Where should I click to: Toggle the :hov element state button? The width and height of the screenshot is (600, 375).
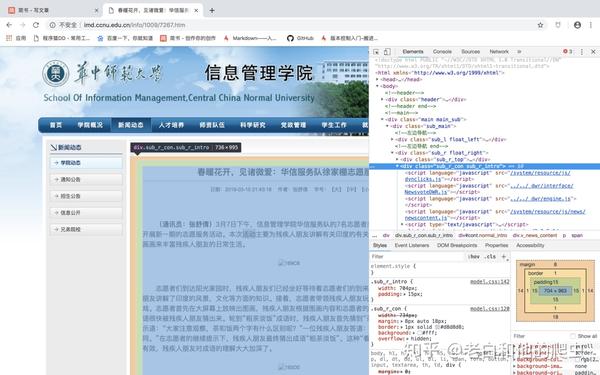(x=474, y=257)
